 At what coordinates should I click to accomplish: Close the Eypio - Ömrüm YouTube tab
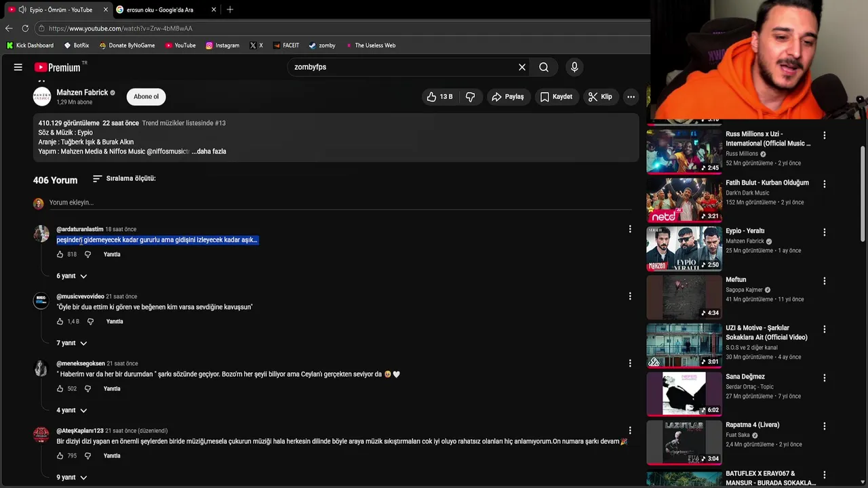click(106, 9)
